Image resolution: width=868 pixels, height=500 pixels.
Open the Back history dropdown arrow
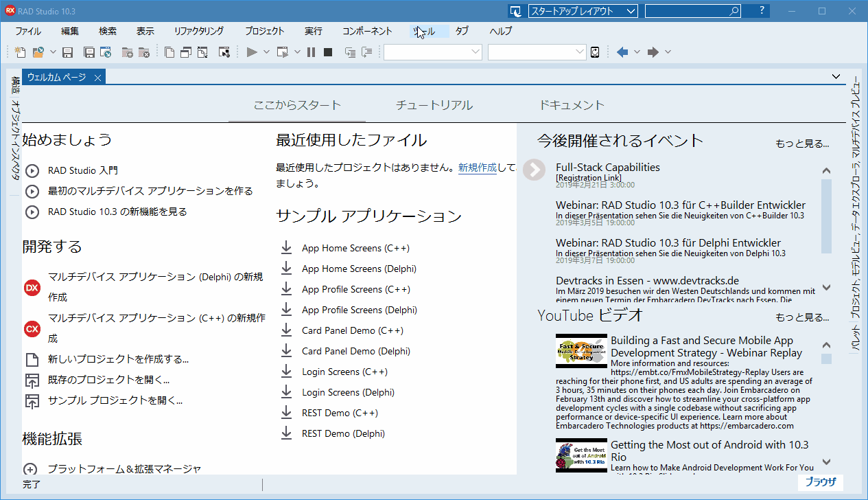click(x=637, y=52)
